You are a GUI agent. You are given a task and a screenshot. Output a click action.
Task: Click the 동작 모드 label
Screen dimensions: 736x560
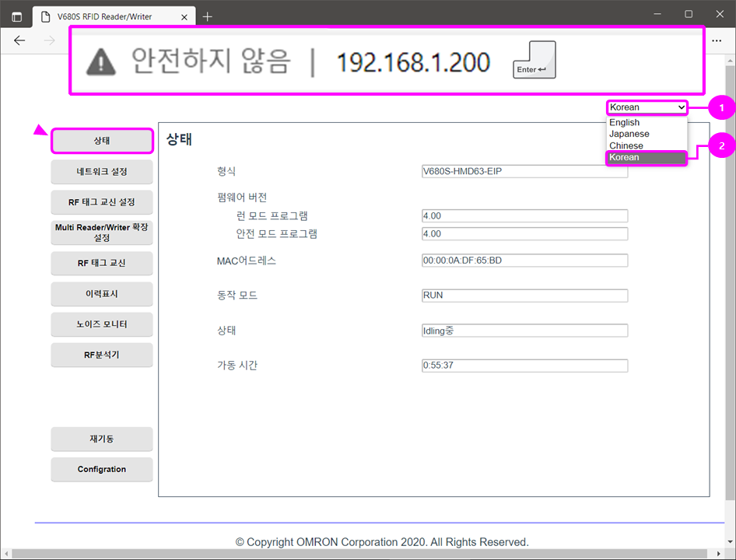tap(237, 296)
